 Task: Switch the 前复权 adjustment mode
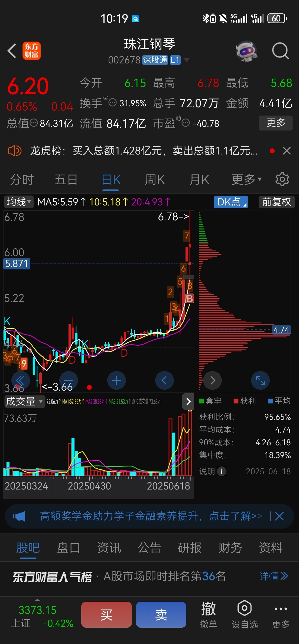point(277,202)
